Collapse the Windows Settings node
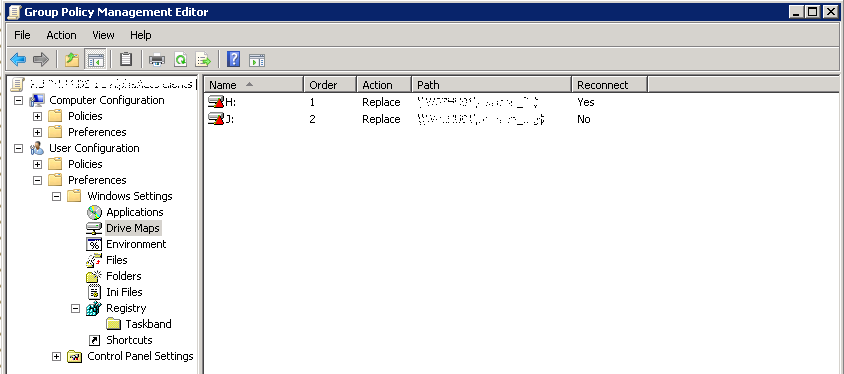Screen dimensions: 844x374 [x=57, y=196]
